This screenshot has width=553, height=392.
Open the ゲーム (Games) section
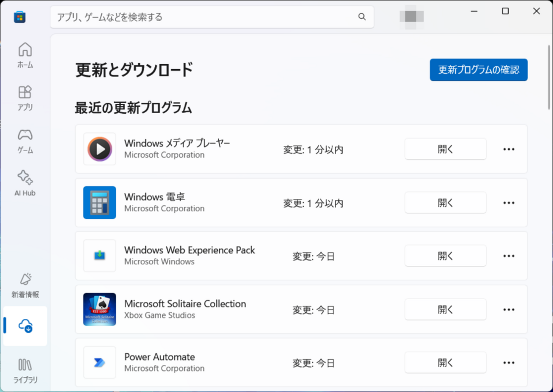pos(25,140)
